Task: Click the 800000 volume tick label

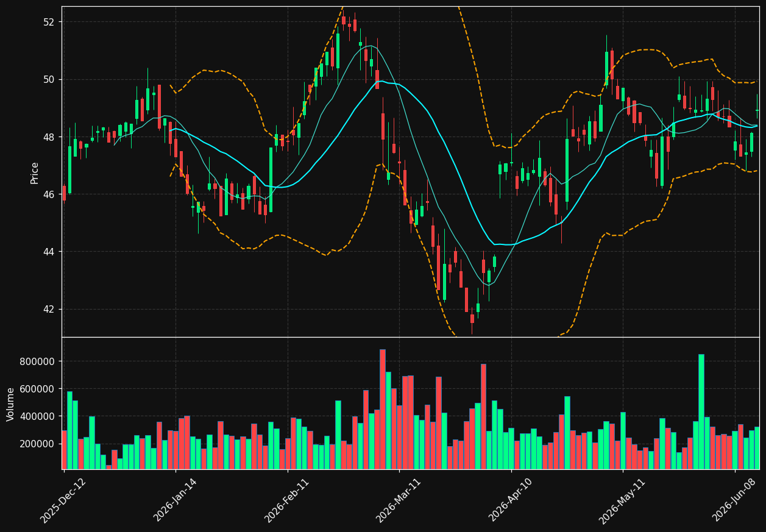Action: click(x=37, y=361)
